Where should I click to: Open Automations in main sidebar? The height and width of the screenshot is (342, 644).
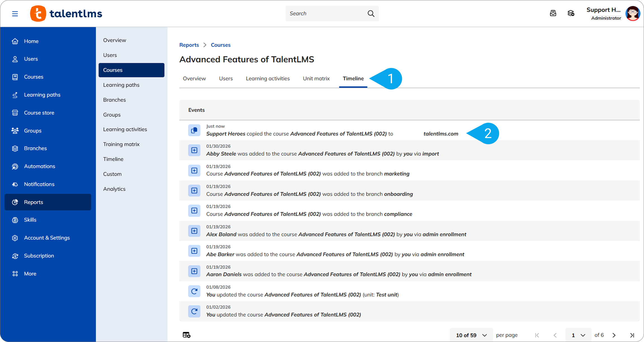[39, 166]
